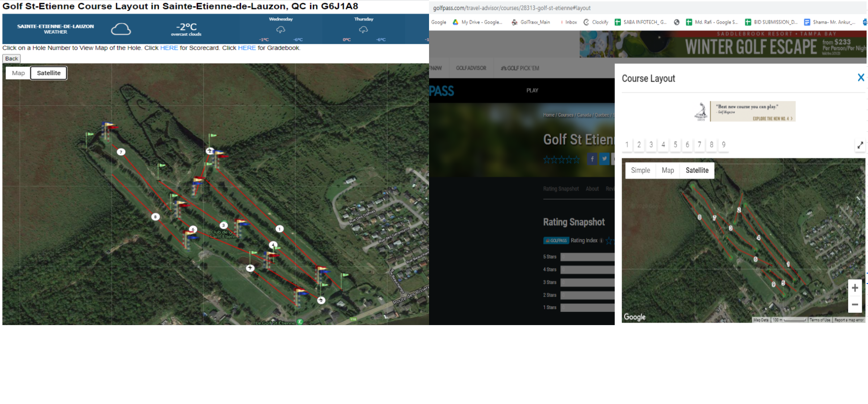The height and width of the screenshot is (404, 868).
Task: Open the Md. Rafi Google Sheets bookmark
Action: [712, 22]
